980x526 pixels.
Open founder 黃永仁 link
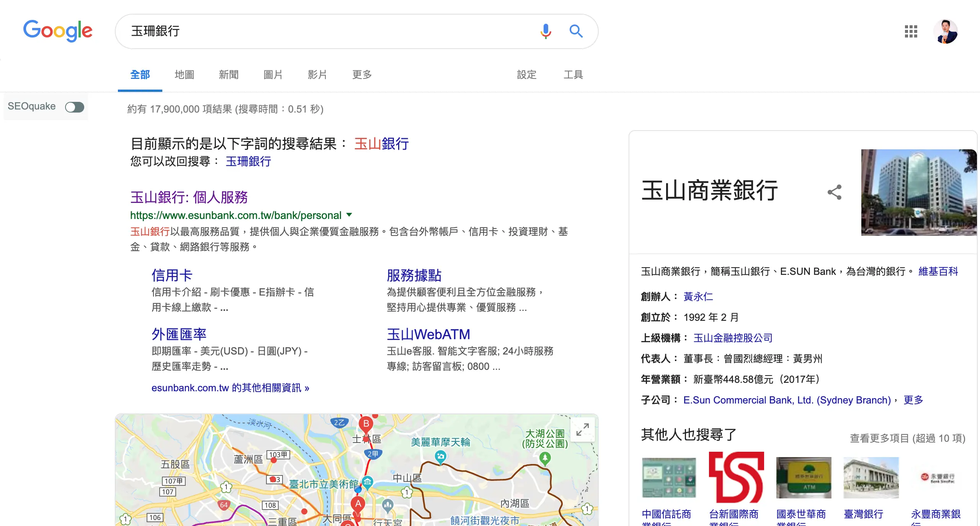[698, 297]
